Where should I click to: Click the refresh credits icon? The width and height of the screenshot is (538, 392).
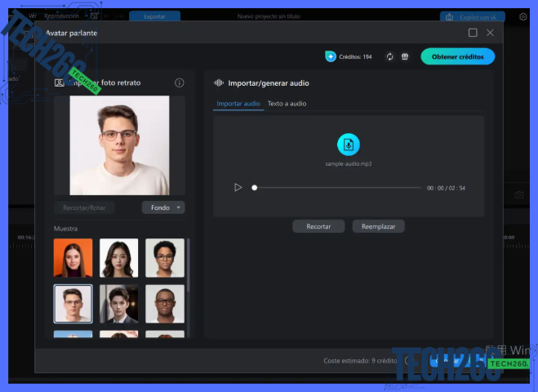pos(389,56)
